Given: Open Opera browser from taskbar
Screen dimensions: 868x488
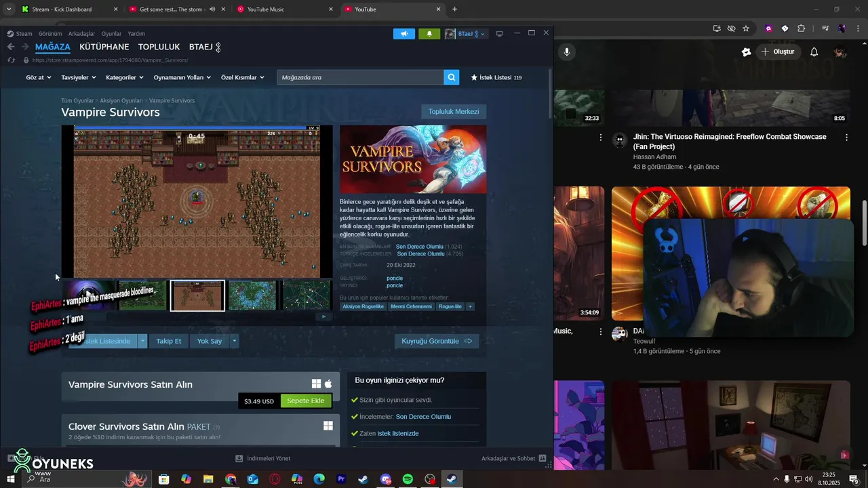Looking at the screenshot, I should (275, 479).
